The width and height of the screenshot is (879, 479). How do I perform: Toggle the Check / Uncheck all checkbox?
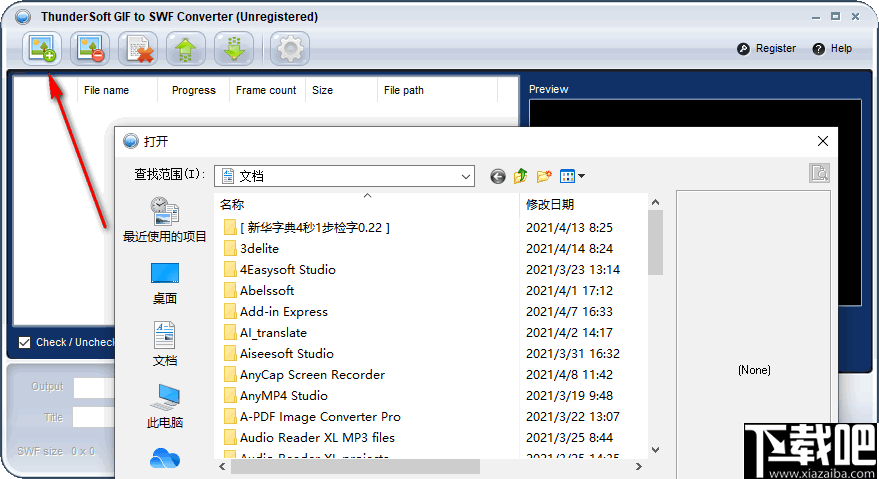point(24,342)
